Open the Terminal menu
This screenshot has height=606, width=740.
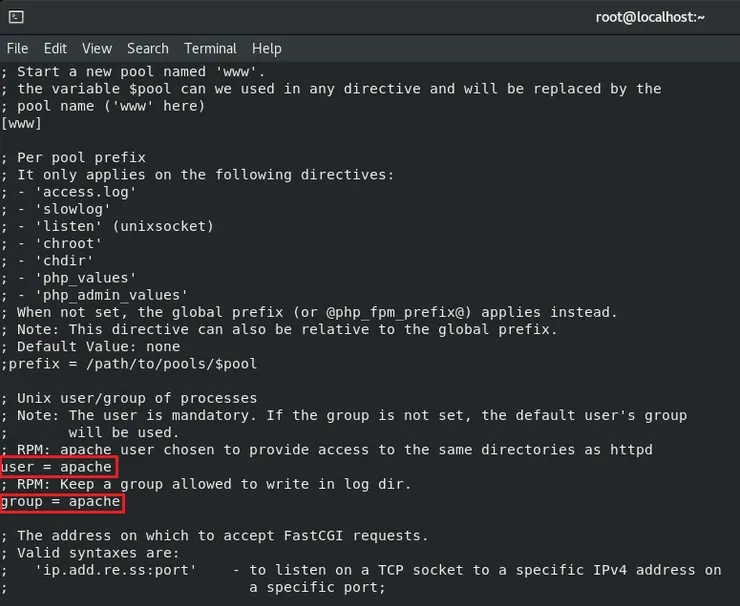pyautogui.click(x=210, y=48)
